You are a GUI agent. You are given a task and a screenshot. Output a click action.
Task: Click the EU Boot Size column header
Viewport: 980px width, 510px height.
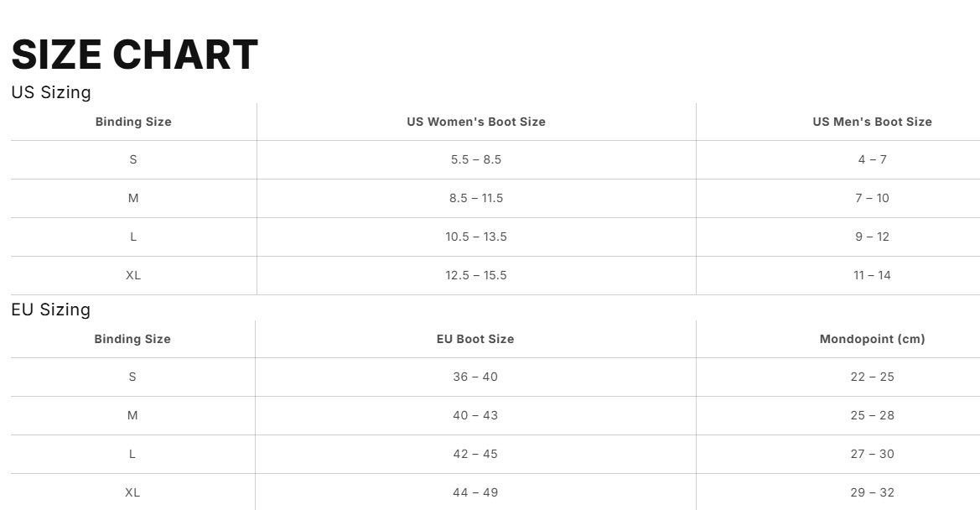click(x=475, y=339)
